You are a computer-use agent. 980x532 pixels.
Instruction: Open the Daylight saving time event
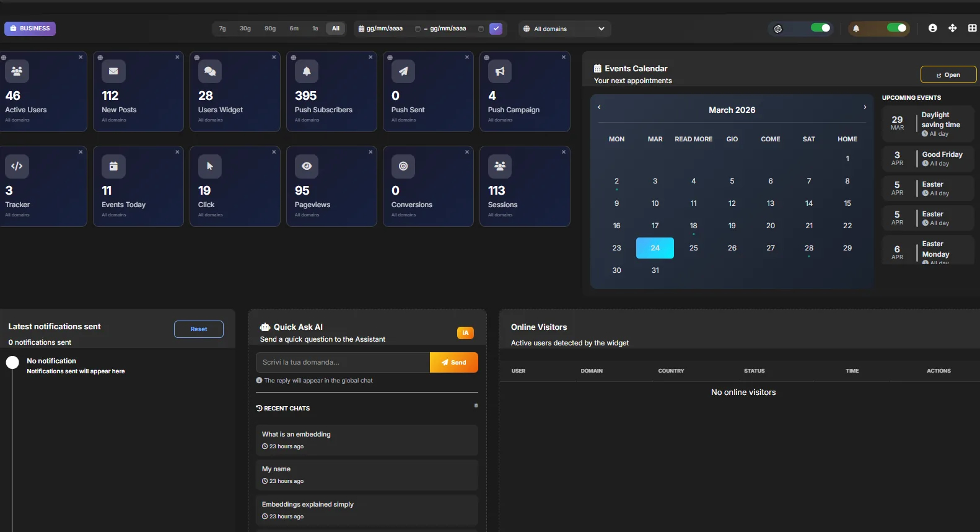pos(928,124)
